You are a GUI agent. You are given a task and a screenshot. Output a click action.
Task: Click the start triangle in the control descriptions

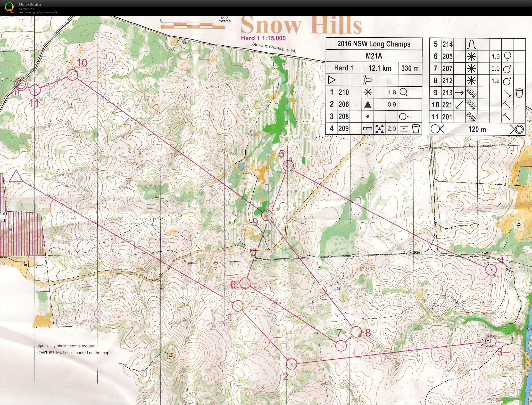(332, 80)
